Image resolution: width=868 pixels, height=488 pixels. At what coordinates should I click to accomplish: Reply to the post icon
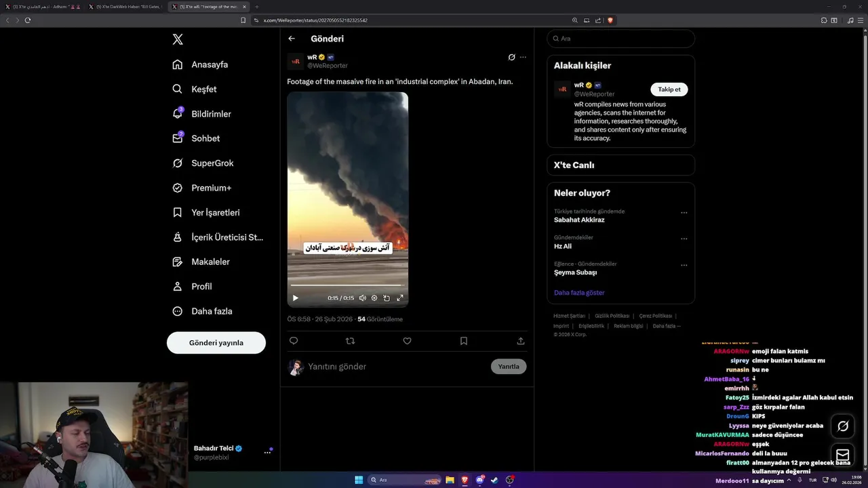click(294, 341)
